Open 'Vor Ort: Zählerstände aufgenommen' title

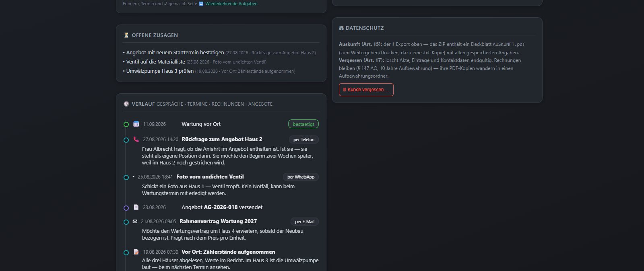tap(228, 252)
